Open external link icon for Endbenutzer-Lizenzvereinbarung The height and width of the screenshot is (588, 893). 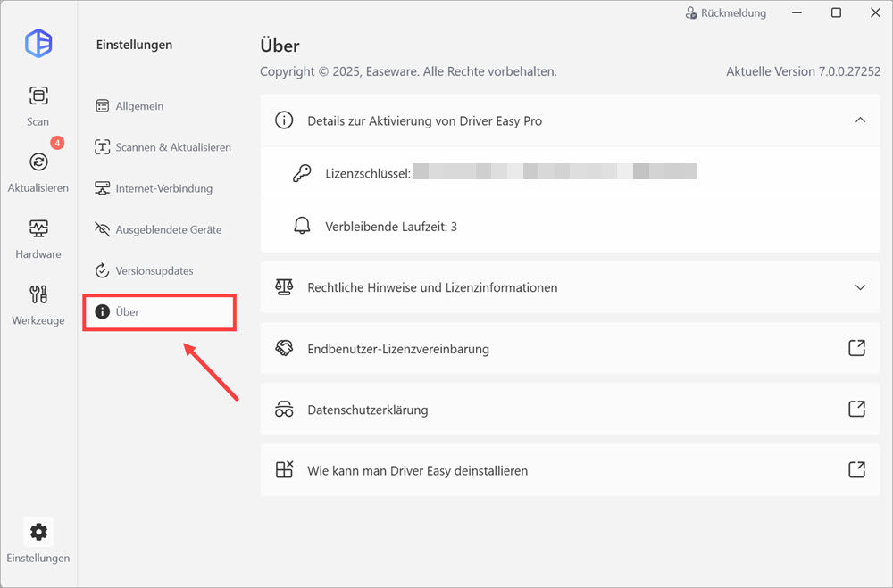click(x=856, y=348)
